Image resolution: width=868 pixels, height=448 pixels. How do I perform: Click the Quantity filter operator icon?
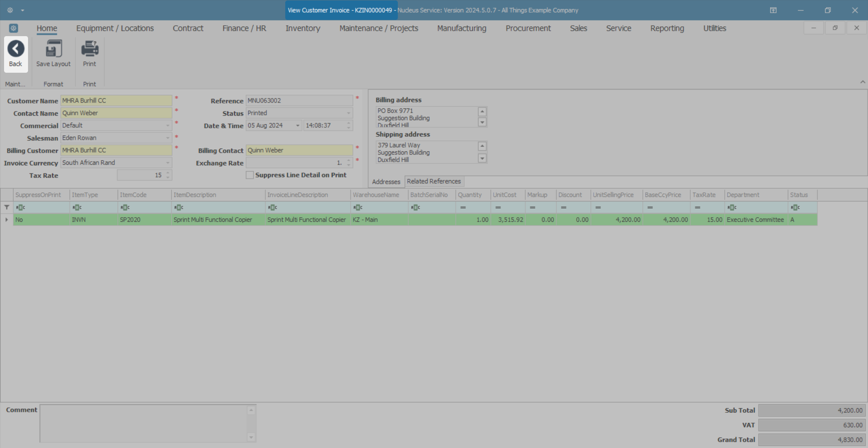(463, 207)
